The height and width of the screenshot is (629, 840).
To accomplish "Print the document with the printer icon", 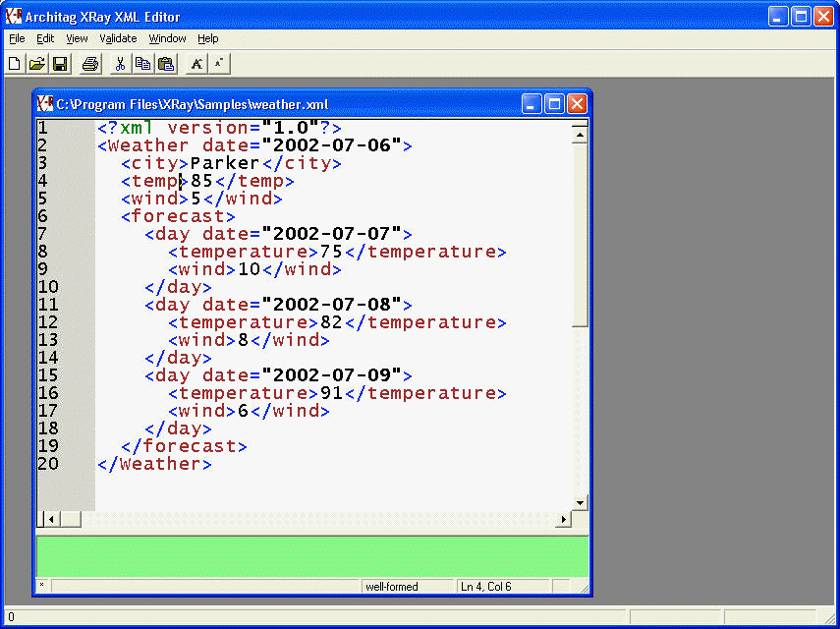I will click(x=90, y=64).
